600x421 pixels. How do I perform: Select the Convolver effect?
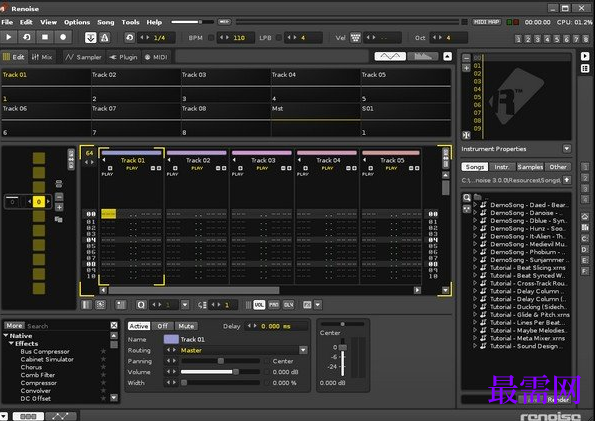coord(36,390)
